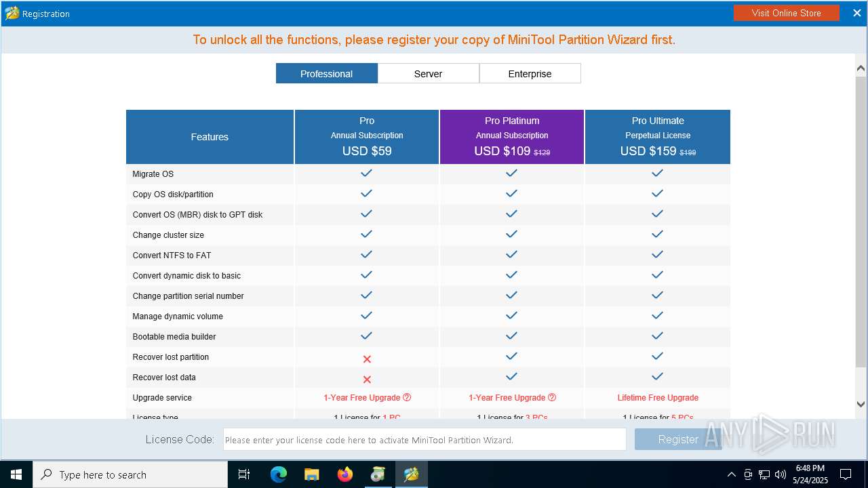Open the volume control in system tray
This screenshot has width=868, height=488.
click(780, 474)
